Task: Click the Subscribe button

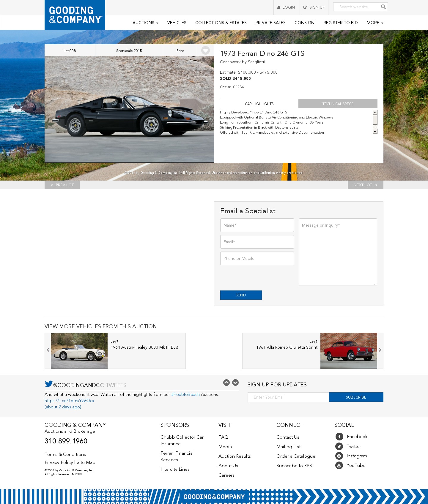Action: (356, 397)
